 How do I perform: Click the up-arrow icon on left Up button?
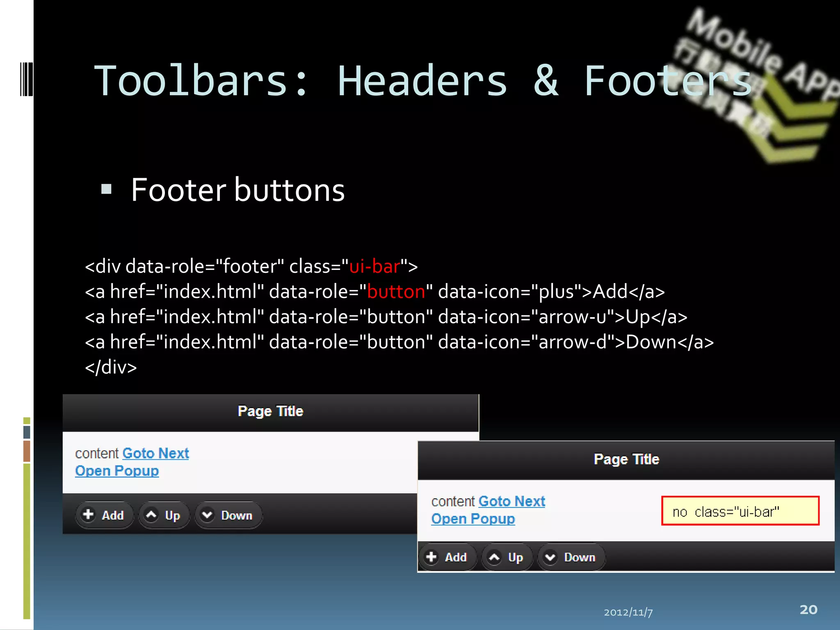pyautogui.click(x=151, y=514)
